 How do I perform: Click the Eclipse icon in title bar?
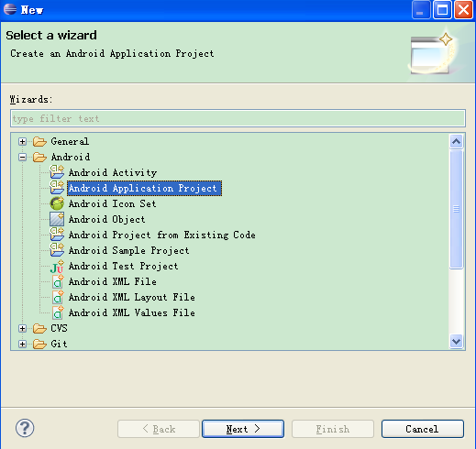(x=10, y=9)
